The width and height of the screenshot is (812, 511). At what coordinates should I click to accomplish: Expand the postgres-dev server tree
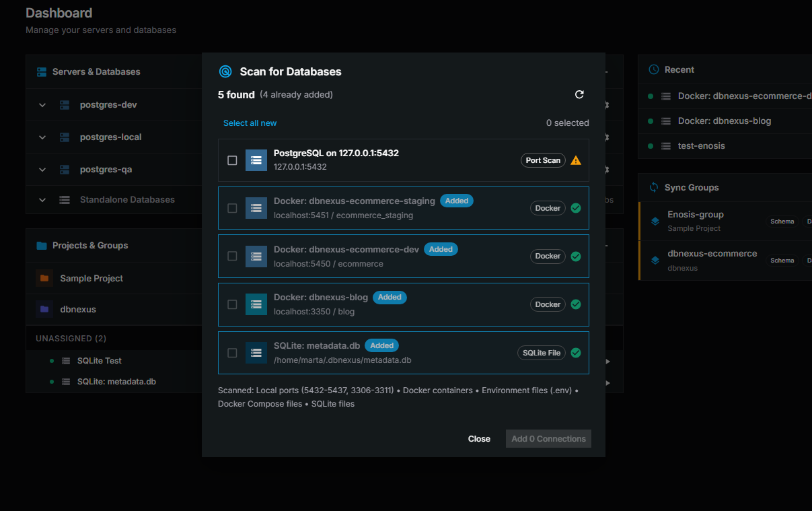[42, 105]
